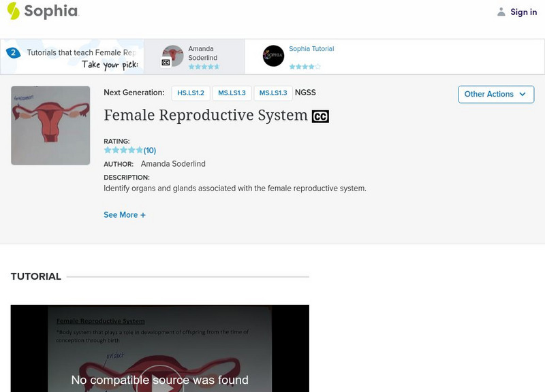Click the Sophia logo

coord(43,11)
